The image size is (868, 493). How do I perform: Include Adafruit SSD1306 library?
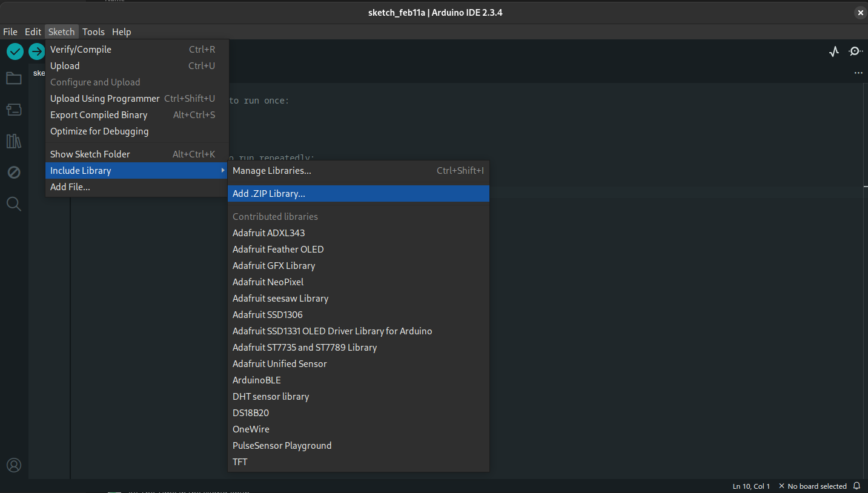coord(359,315)
